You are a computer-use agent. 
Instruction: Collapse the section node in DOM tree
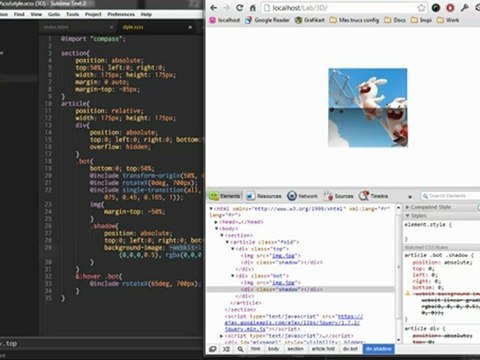(222, 235)
